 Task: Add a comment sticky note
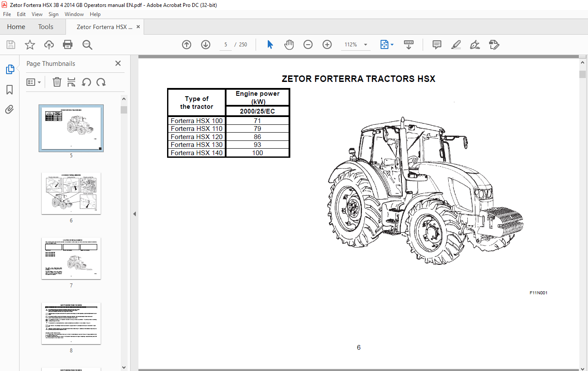437,45
